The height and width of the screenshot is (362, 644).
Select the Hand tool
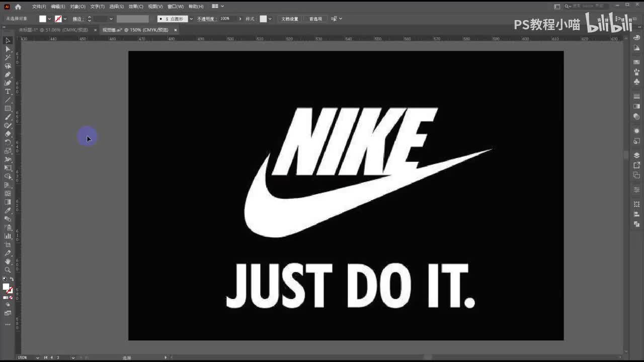(8, 261)
